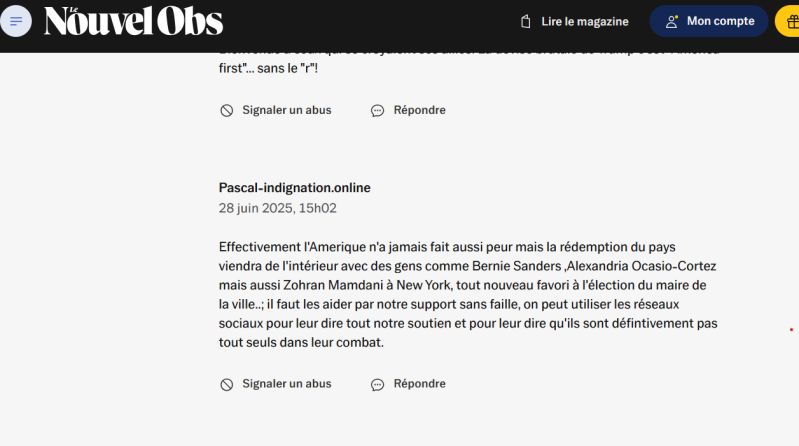The image size is (799, 446).
Task: Select Répondre text on the first comment
Action: (x=419, y=110)
